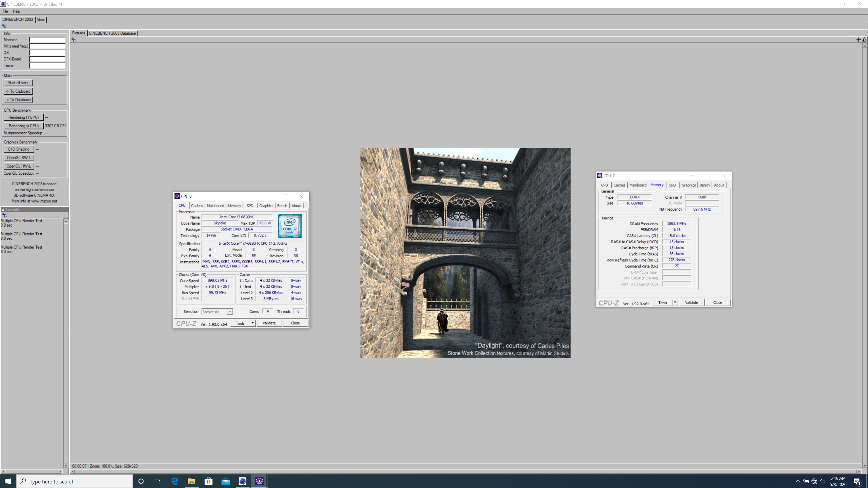Click the MHz (real freq.) input field

(x=47, y=46)
